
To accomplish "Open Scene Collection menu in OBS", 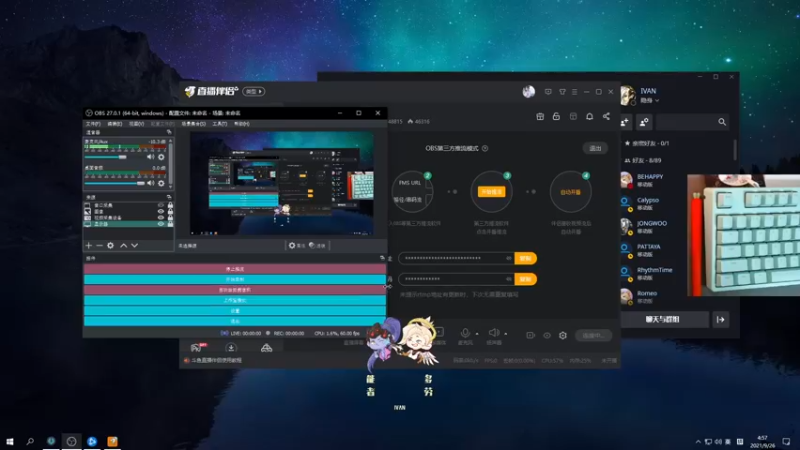I will point(193,124).
